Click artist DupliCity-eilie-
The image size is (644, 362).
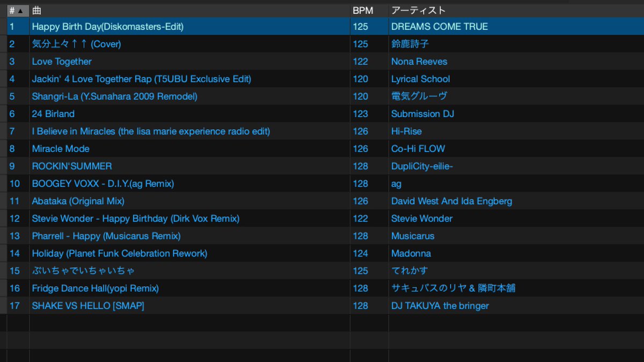tap(422, 166)
